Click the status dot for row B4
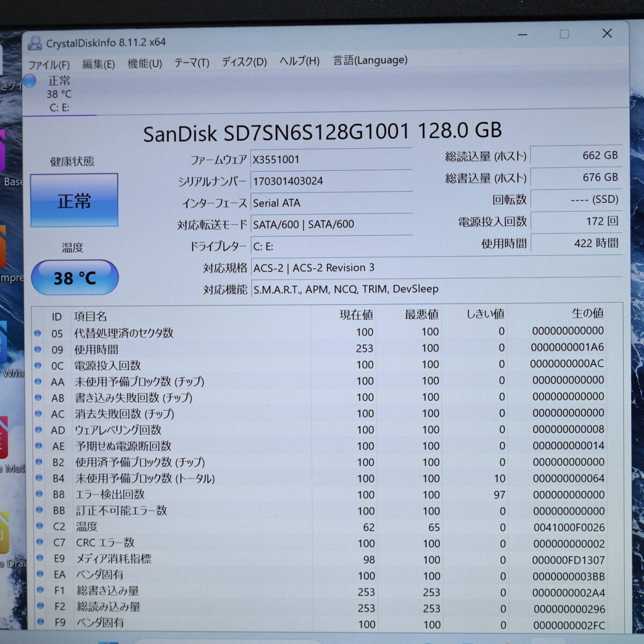This screenshot has width=644, height=644. [x=39, y=478]
